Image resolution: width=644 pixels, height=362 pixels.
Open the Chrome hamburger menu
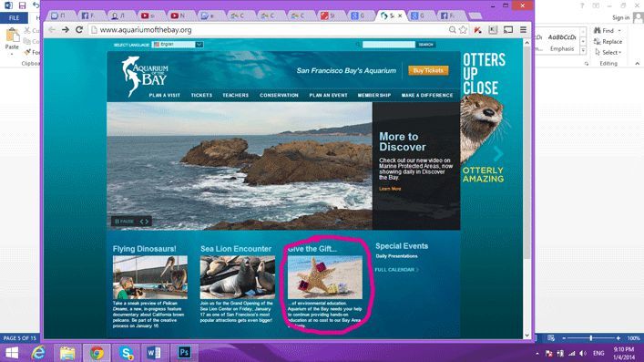point(523,29)
